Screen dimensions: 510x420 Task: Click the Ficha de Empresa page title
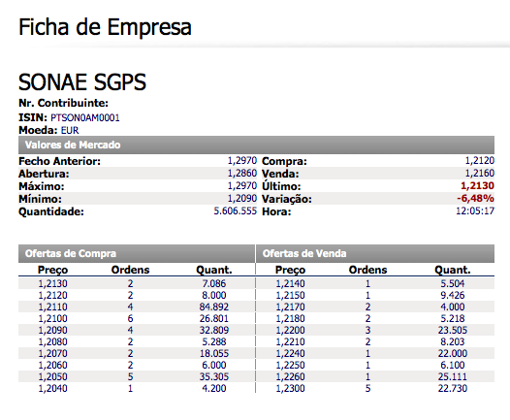click(x=105, y=27)
